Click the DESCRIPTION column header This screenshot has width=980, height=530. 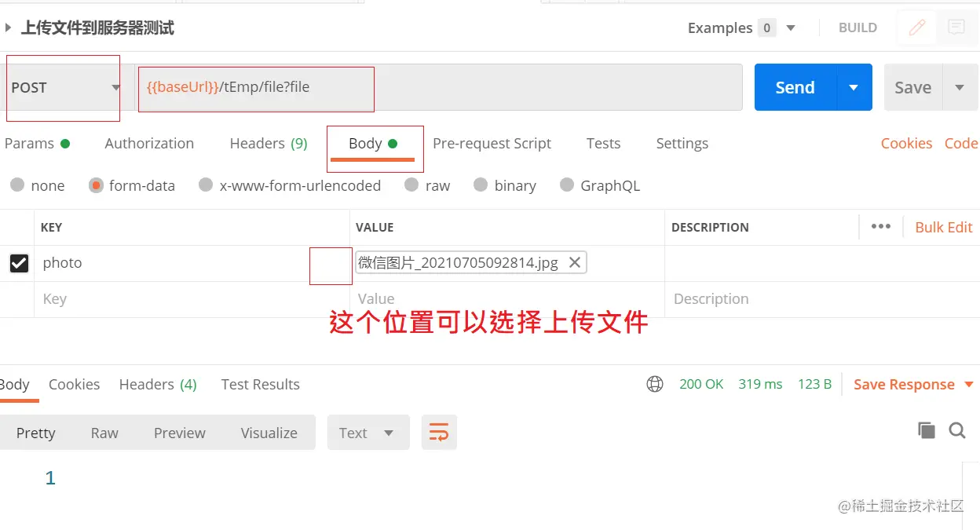point(710,227)
